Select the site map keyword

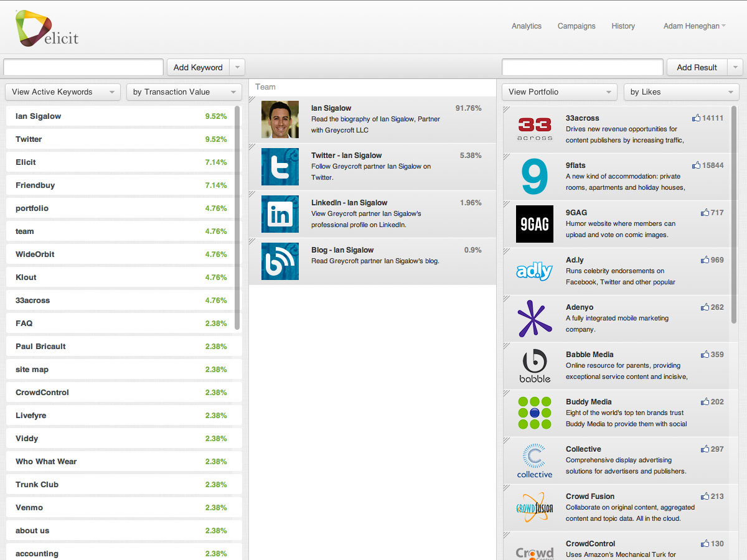[124, 370]
